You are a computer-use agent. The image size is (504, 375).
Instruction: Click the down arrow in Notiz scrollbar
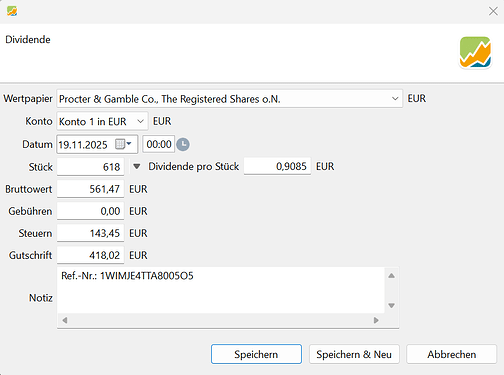point(392,305)
